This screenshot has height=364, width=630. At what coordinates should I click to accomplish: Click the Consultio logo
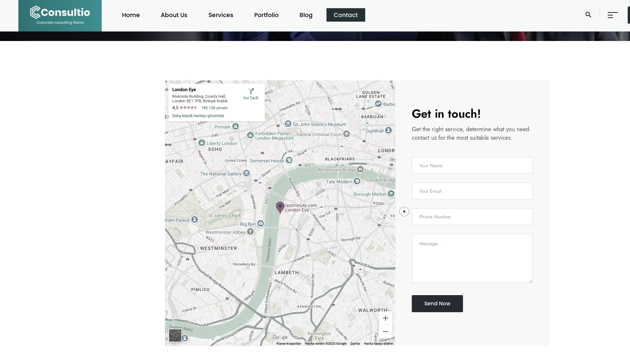click(60, 15)
